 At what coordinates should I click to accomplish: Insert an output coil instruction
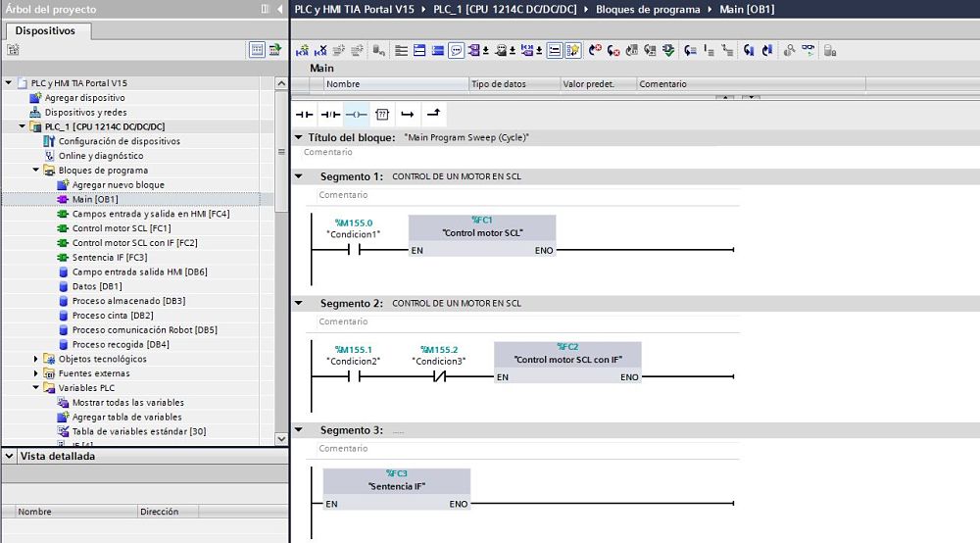357,115
